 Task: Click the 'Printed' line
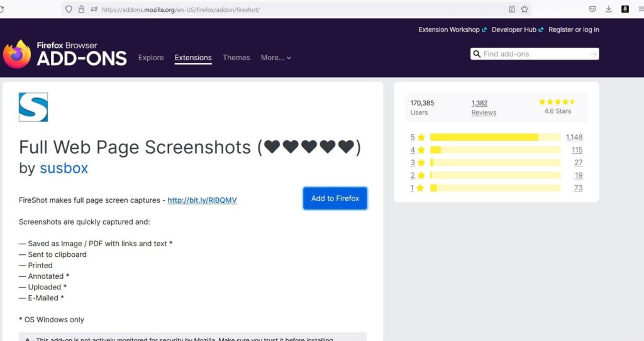pos(36,265)
